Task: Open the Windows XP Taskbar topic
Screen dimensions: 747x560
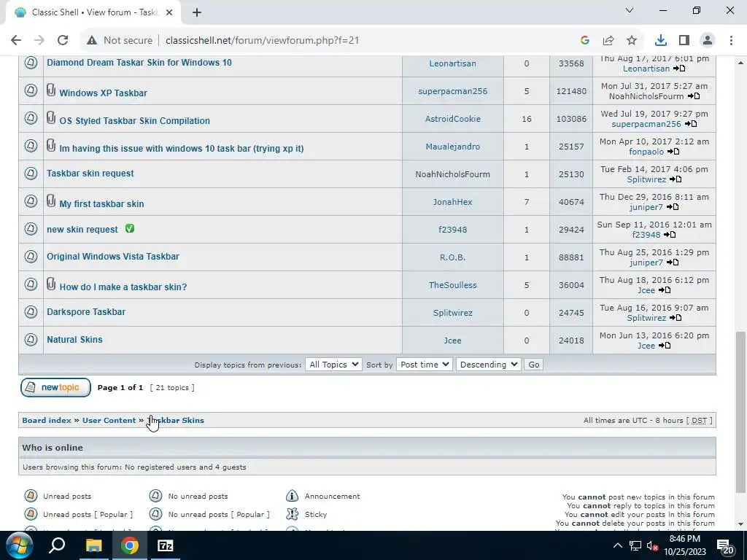Action: 104,93
